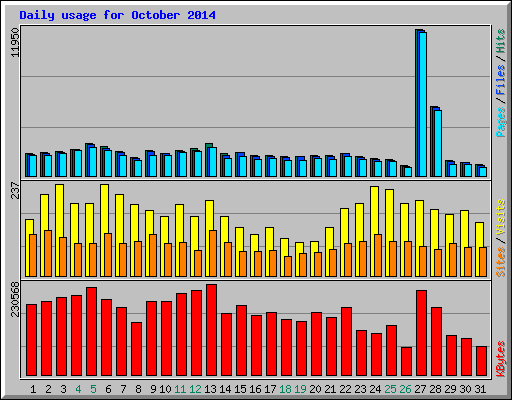The image size is (512, 400).
Task: Click day 3 on the x-axis
Action: pyautogui.click(x=63, y=389)
